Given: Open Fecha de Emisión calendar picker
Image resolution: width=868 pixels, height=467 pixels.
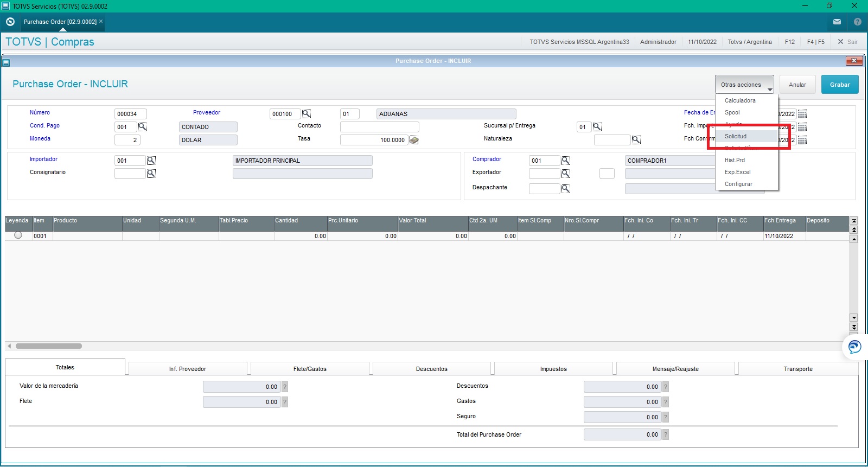Looking at the screenshot, I should pos(802,114).
